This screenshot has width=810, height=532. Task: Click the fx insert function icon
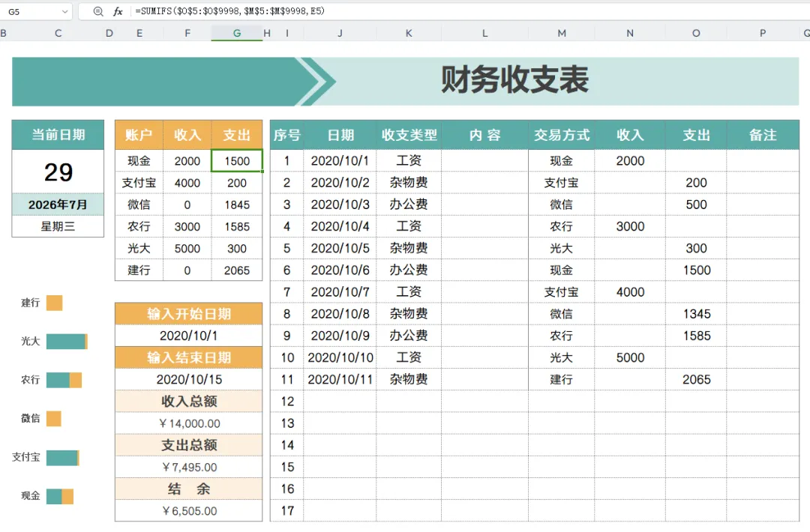tap(118, 11)
